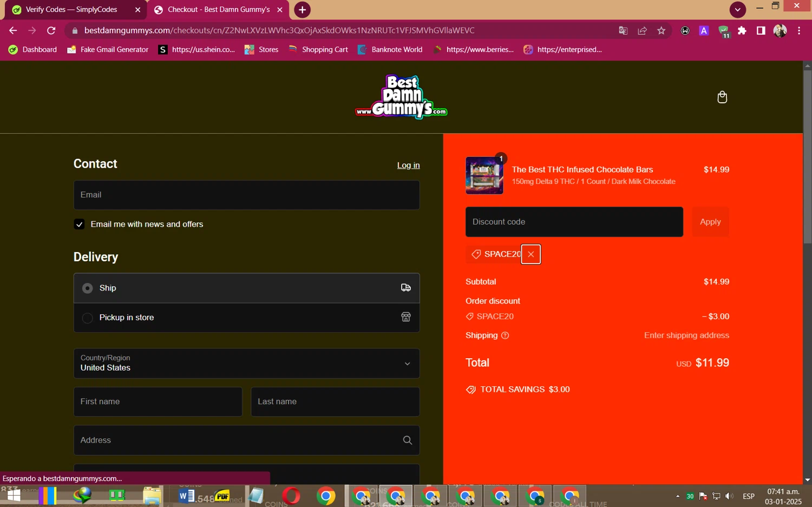Close the Checkout Best Damn Gummy's tab
Image resolution: width=812 pixels, height=507 pixels.
click(x=280, y=10)
